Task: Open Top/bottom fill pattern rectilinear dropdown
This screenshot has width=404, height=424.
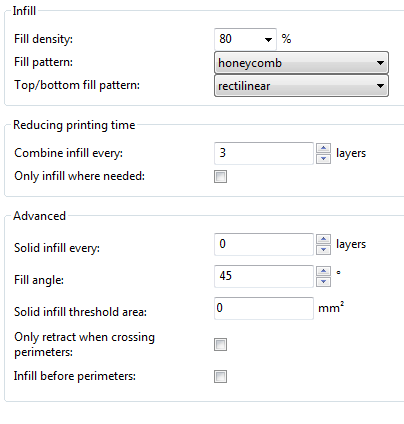Action: coord(301,86)
